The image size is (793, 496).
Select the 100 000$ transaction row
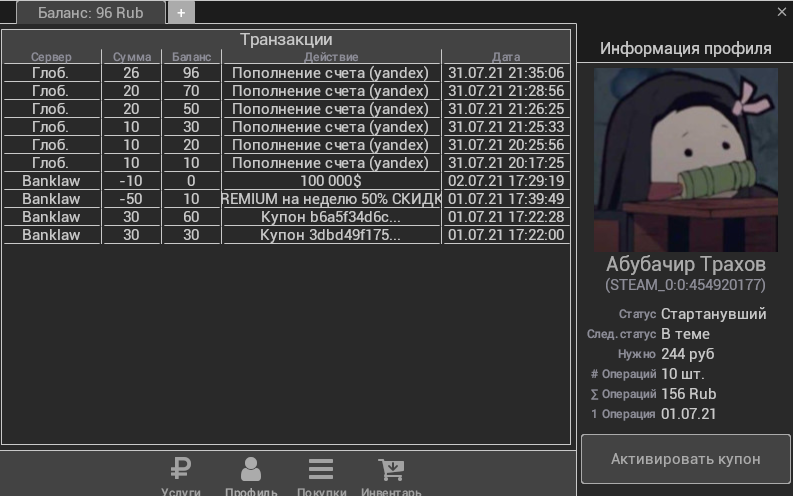point(331,181)
